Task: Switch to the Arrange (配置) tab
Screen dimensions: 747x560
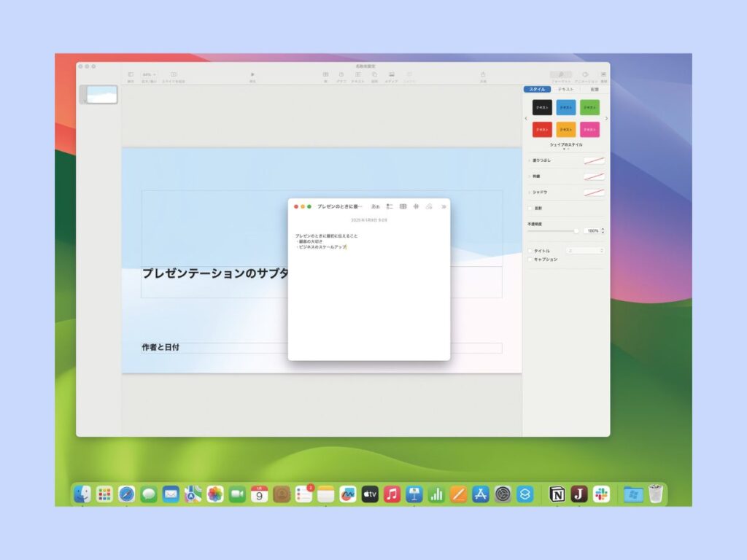Action: point(594,90)
